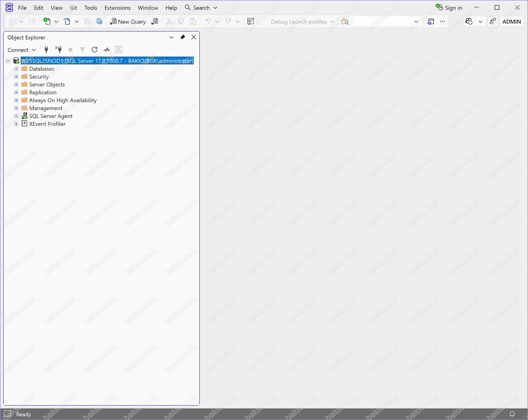Viewport: 528px width, 420px height.
Task: Open the Debug Launch profiles dropdown
Action: click(302, 22)
